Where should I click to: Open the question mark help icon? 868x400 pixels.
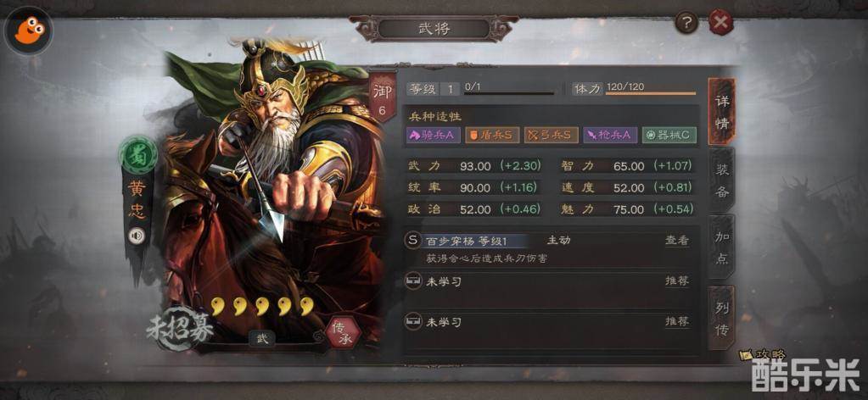tap(687, 23)
